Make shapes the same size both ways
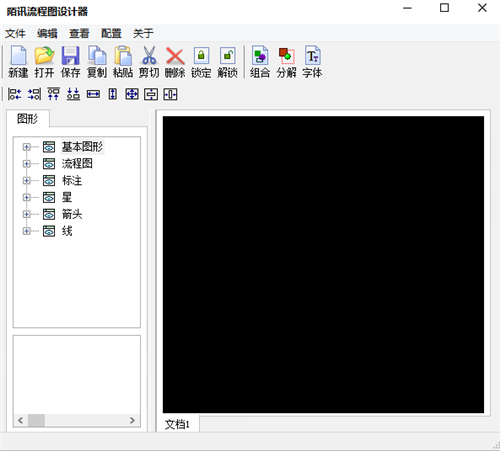500x451 pixels. [x=132, y=94]
